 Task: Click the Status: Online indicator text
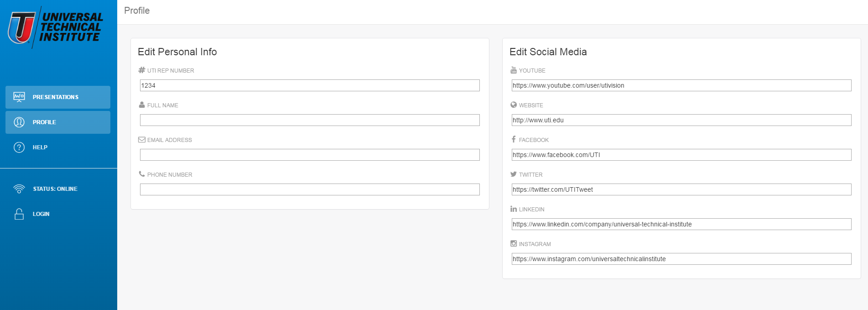coord(55,189)
